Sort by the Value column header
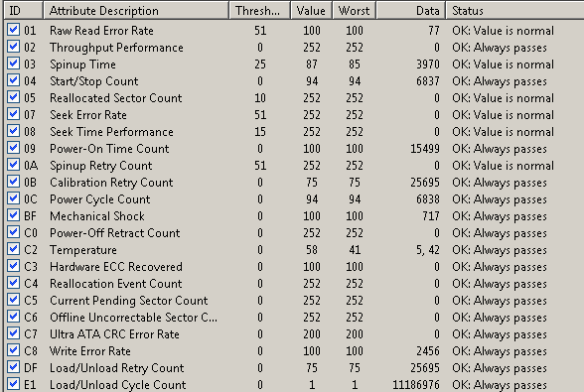This screenshot has height=392, width=584. coord(312,10)
